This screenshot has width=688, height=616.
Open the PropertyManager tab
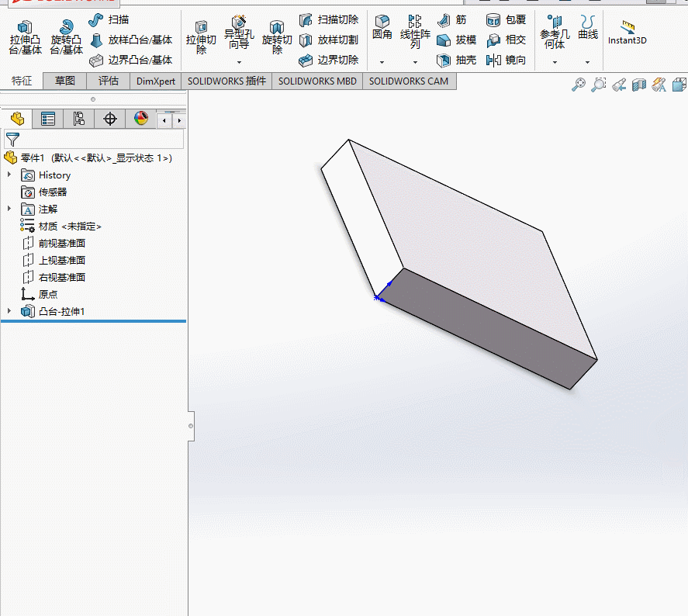48,119
